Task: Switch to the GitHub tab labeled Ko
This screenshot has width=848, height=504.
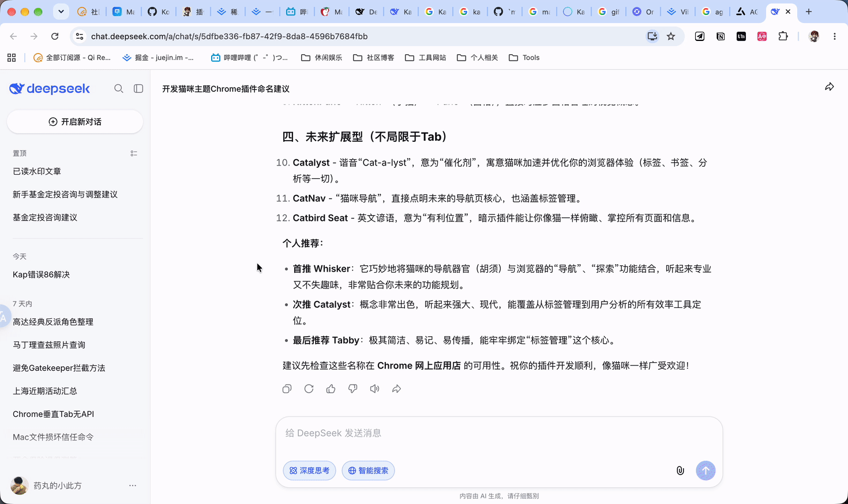Action: (159, 12)
